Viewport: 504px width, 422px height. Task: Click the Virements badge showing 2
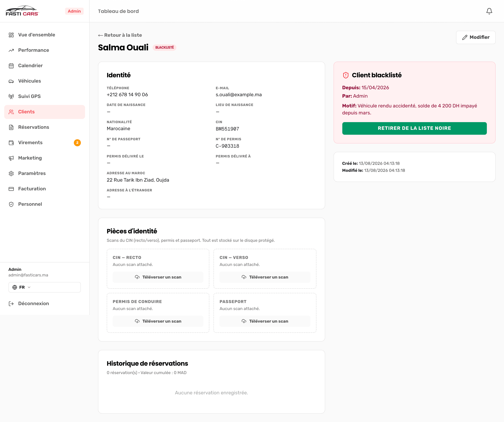pos(77,143)
